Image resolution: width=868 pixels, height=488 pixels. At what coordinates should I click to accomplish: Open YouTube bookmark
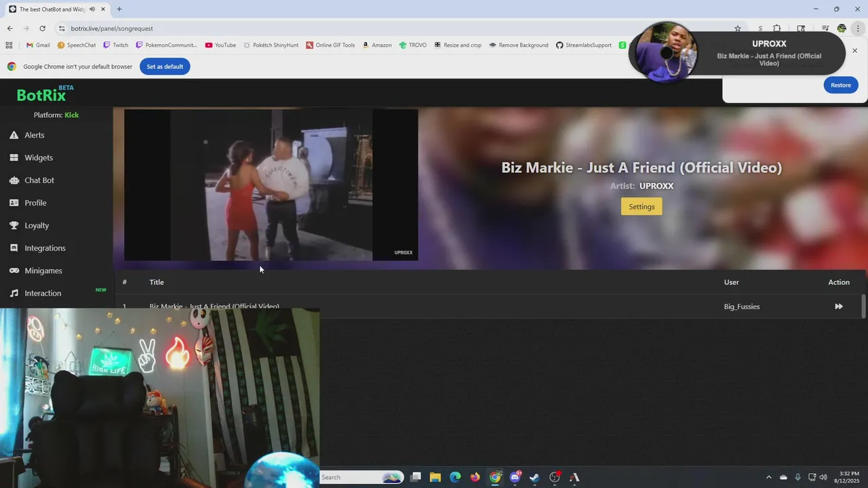tap(220, 45)
